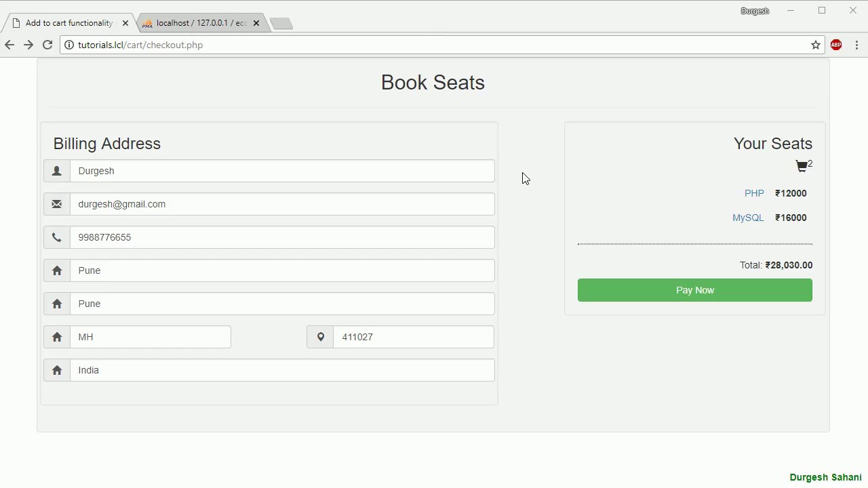This screenshot has height=488, width=868.
Task: Bookmark this page with the star icon
Action: [816, 45]
